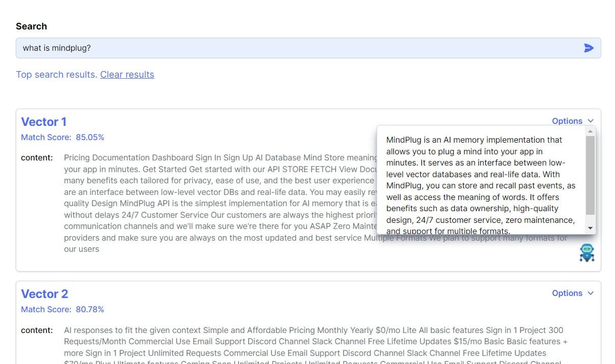Click the 'Top search results.' text

tap(56, 75)
